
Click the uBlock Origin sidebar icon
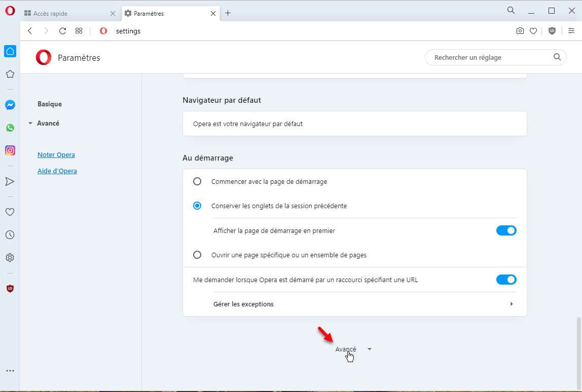point(10,289)
